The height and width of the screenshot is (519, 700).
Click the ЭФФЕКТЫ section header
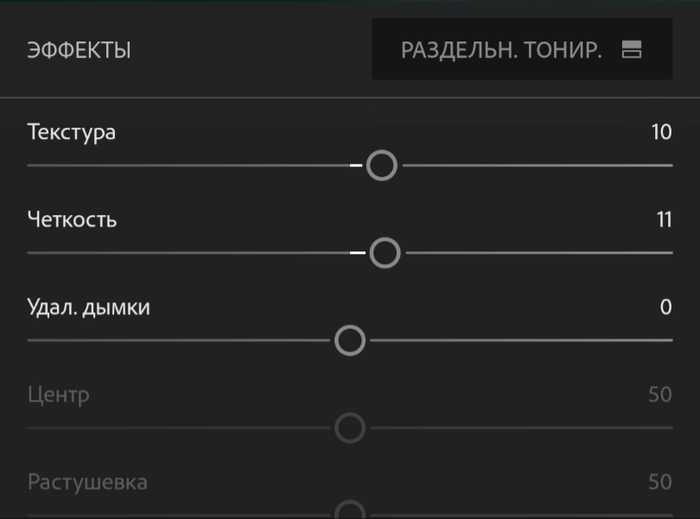tap(79, 49)
